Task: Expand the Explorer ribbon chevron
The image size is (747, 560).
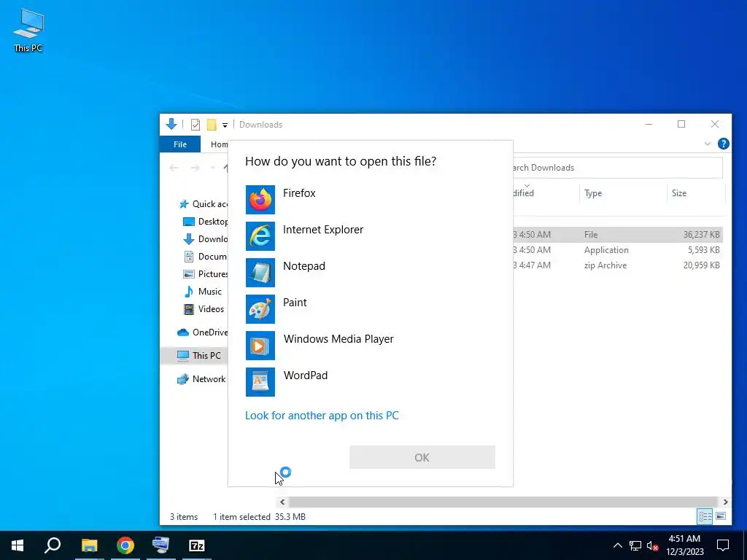Action: [x=708, y=144]
